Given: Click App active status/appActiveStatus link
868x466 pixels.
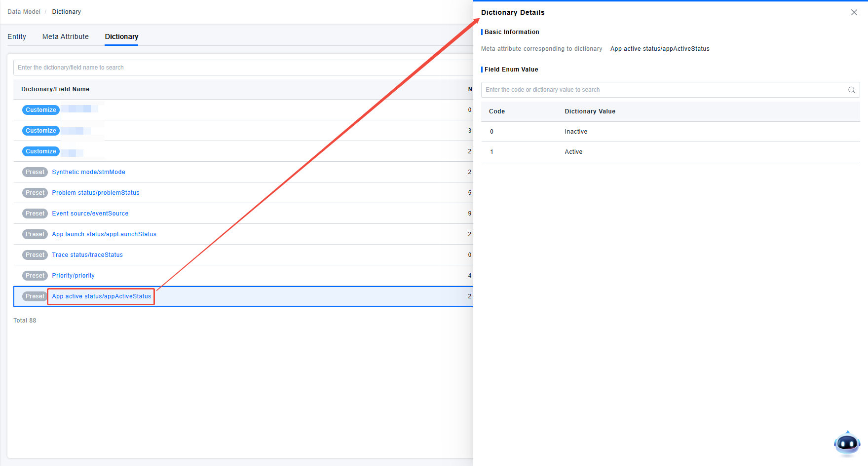Looking at the screenshot, I should tap(102, 296).
